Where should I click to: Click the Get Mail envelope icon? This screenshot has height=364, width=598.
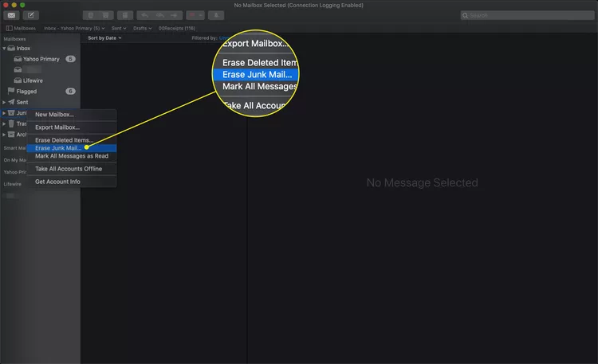click(11, 15)
